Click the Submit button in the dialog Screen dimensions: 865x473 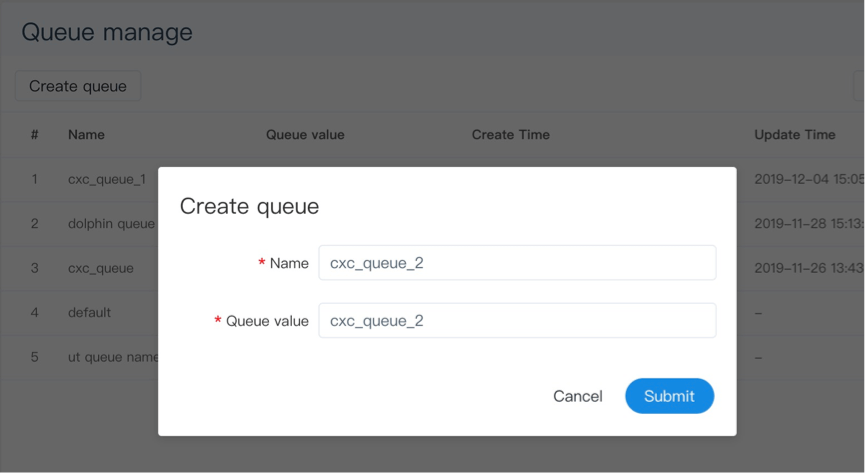click(669, 396)
